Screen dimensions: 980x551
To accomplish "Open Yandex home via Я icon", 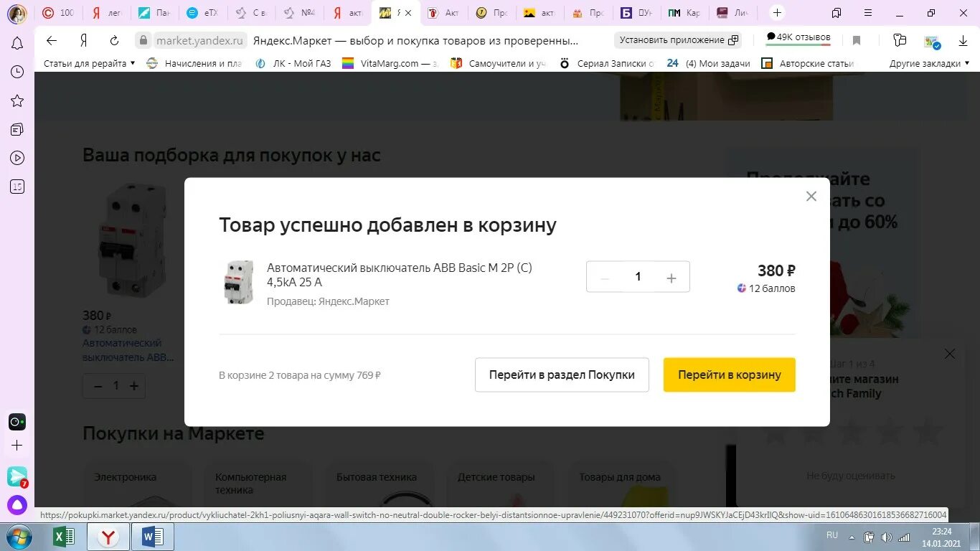I will [83, 40].
